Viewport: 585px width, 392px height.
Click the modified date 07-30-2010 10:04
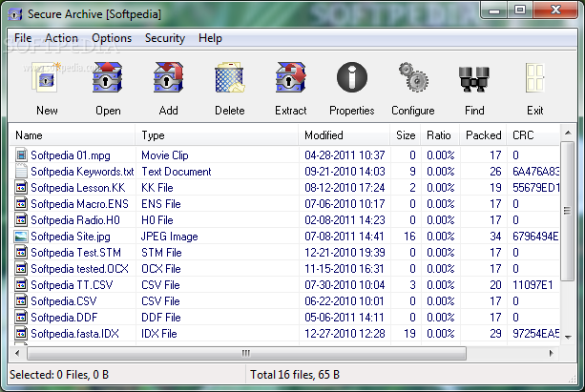[345, 284]
